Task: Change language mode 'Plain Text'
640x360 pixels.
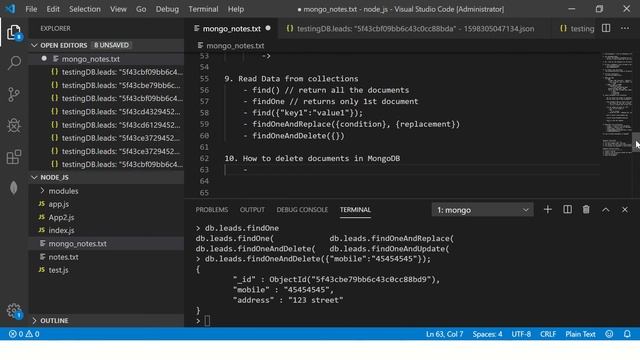Action: tap(580, 334)
